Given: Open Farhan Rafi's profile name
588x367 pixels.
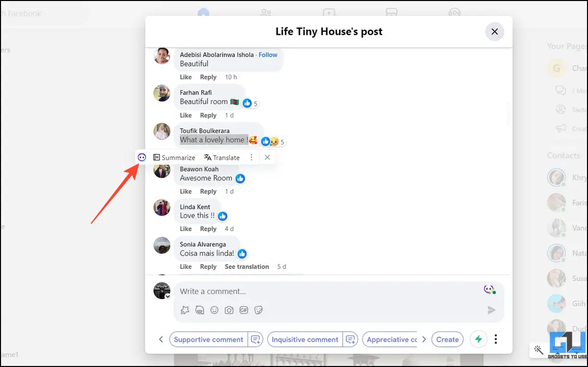Looking at the screenshot, I should (196, 93).
